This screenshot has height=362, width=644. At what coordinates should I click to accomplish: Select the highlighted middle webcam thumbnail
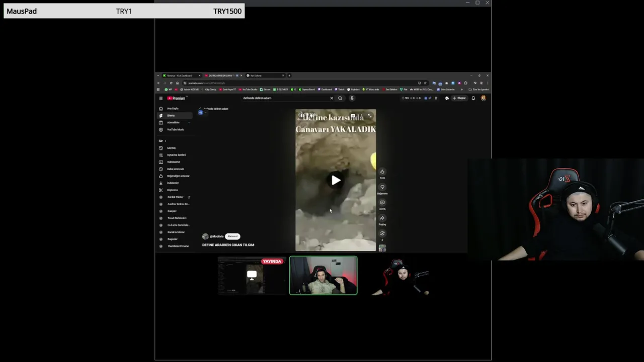pyautogui.click(x=323, y=276)
